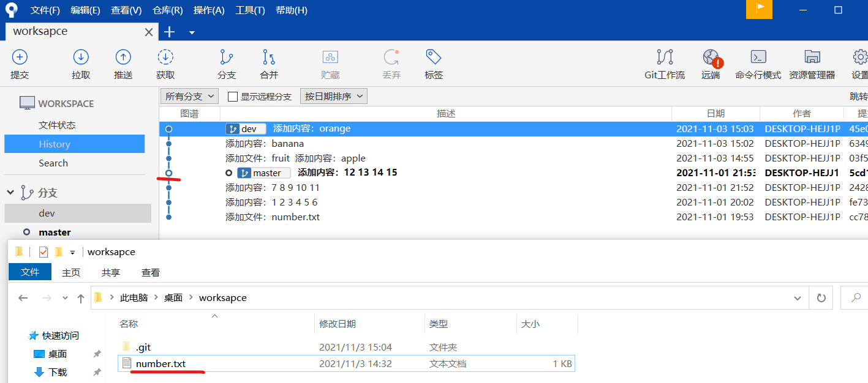
Task: Open 远端 (Remote) with warning badge
Action: [x=712, y=58]
